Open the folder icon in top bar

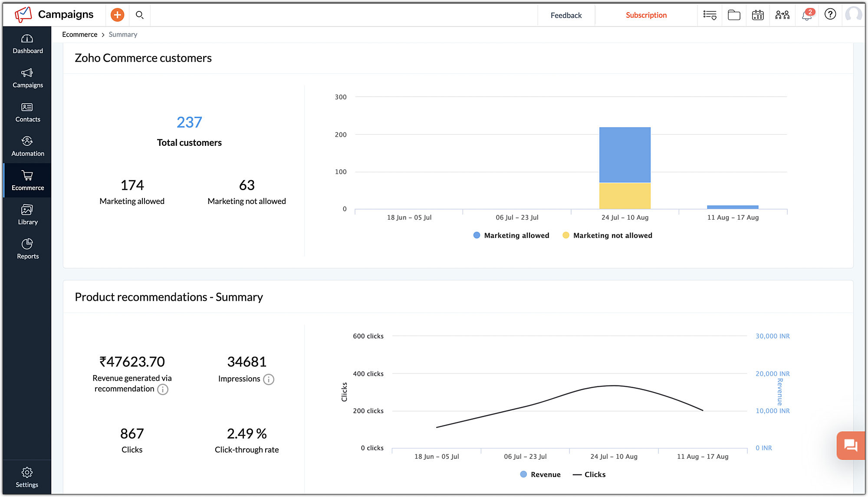tap(734, 15)
